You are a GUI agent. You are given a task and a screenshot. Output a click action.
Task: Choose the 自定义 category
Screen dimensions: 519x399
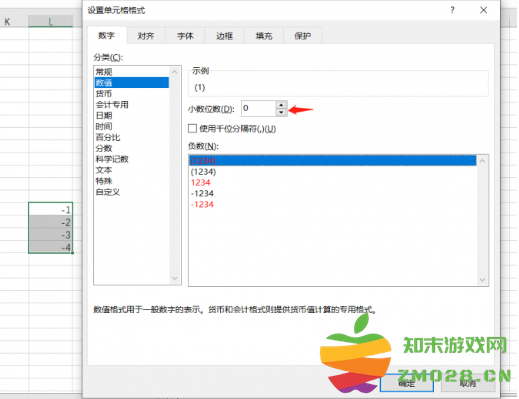(132, 192)
